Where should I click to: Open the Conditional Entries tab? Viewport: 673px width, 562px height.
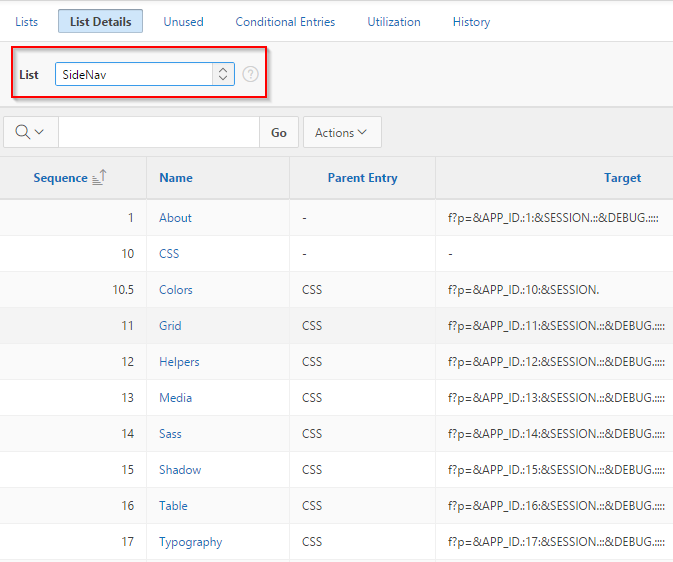pyautogui.click(x=285, y=22)
